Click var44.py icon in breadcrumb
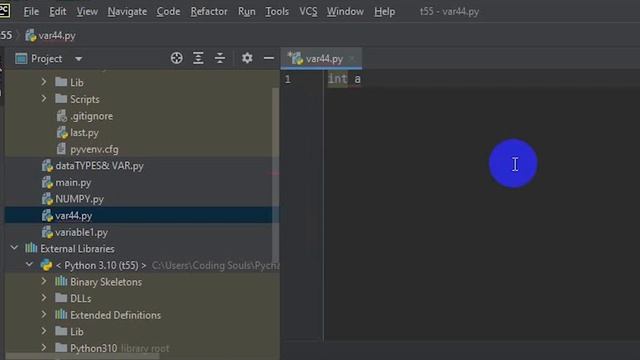The width and height of the screenshot is (640, 360). point(31,36)
